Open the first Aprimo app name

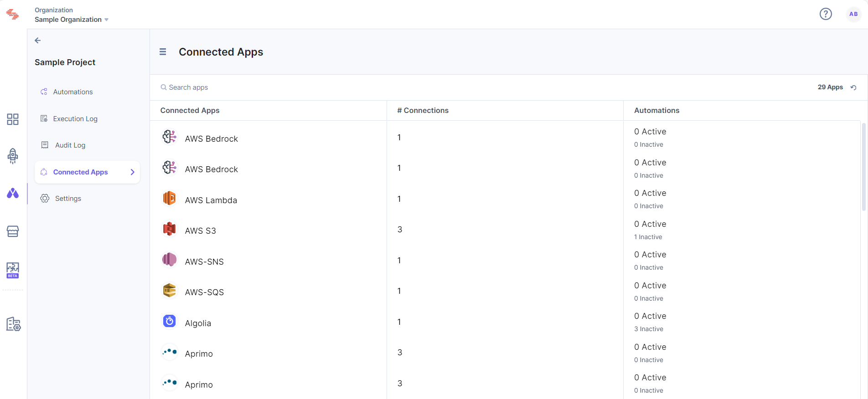pos(199,354)
